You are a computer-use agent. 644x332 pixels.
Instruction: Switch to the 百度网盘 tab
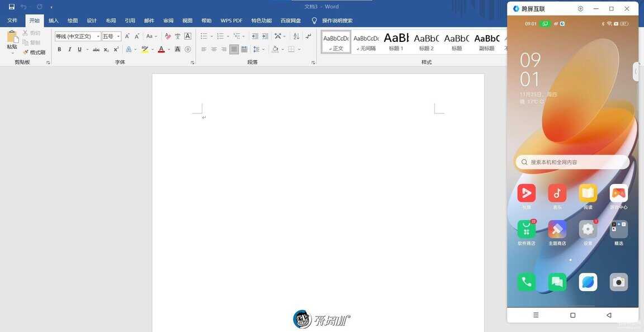tap(291, 21)
